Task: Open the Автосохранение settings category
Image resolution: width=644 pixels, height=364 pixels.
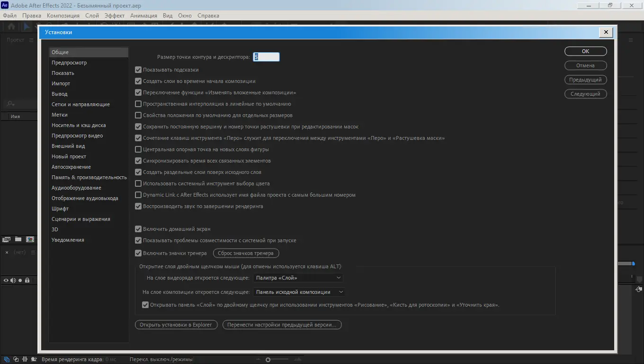Action: tap(89, 167)
